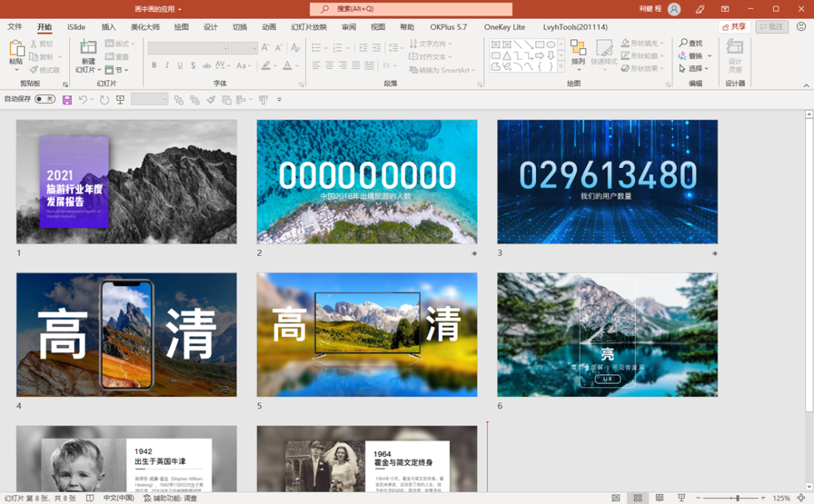Image resolution: width=814 pixels, height=504 pixels.
Task: Open the Layout (版式) dropdown
Action: point(120,44)
